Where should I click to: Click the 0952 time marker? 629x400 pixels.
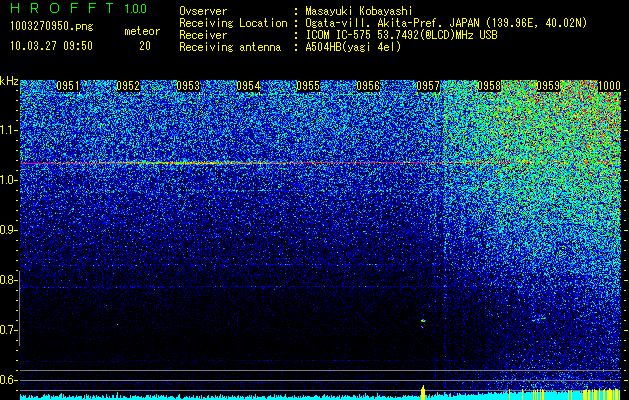pos(128,86)
